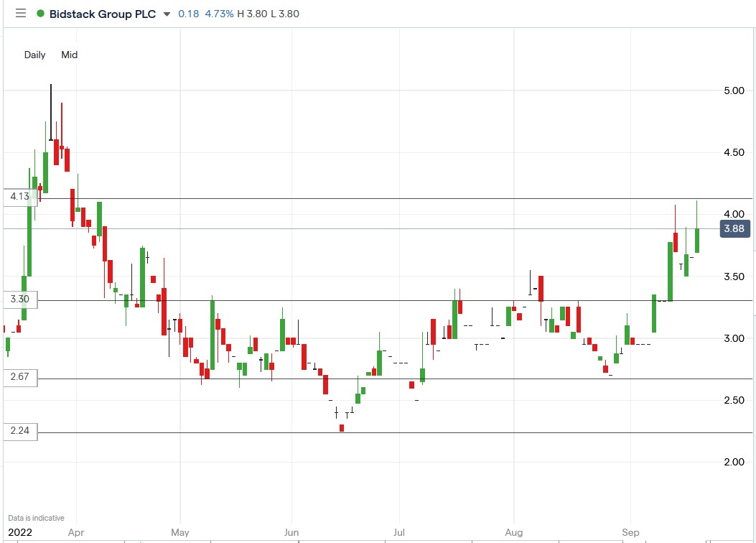Toggle the Daily timeframe setting

click(x=34, y=55)
